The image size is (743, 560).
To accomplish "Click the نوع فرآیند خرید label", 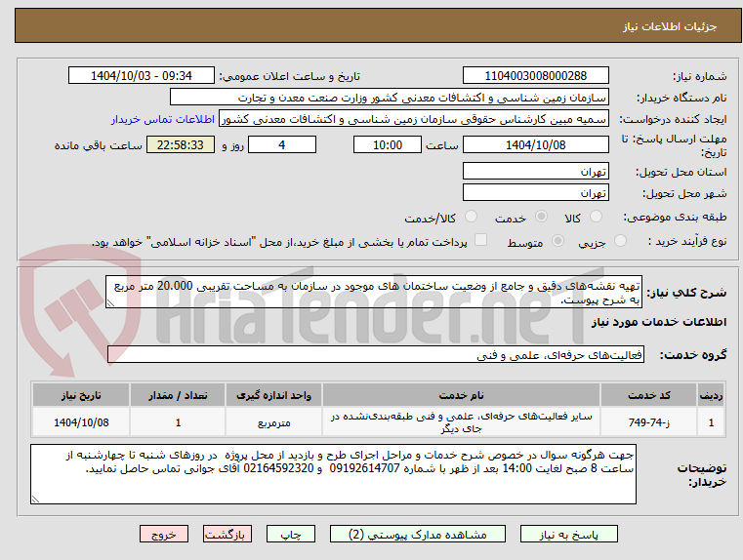I will tap(687, 241).
